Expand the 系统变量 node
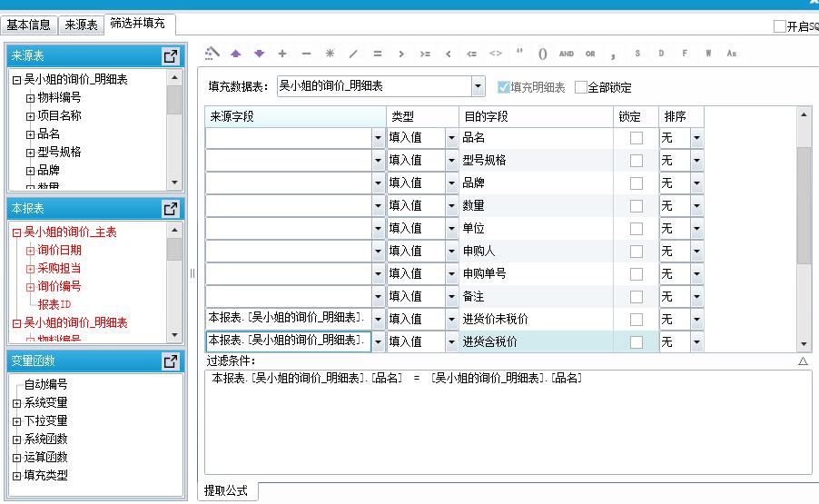This screenshot has height=504, width=819. click(x=16, y=403)
